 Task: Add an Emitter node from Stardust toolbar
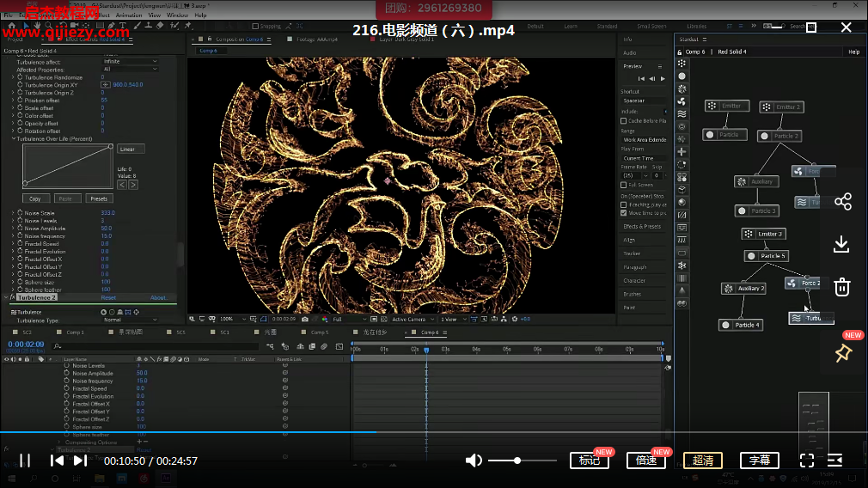click(682, 64)
